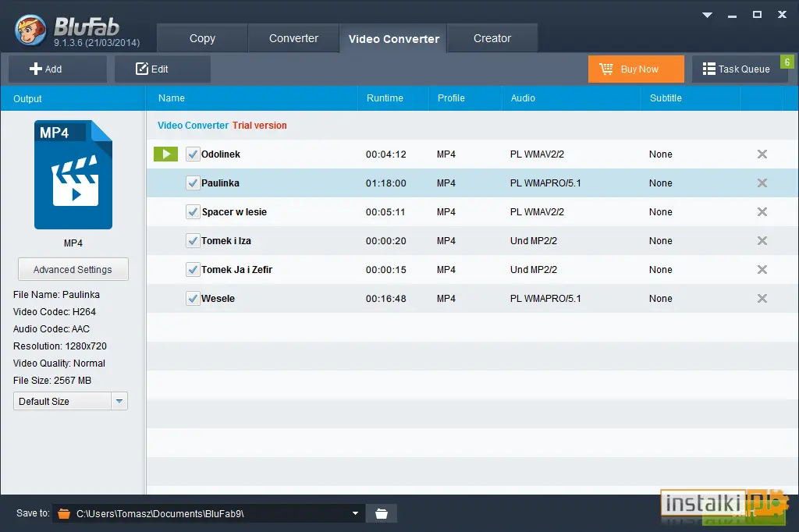Uncheck the Tomek Ja i Zefir checkbox
Screen dimensions: 799x532
[193, 270]
